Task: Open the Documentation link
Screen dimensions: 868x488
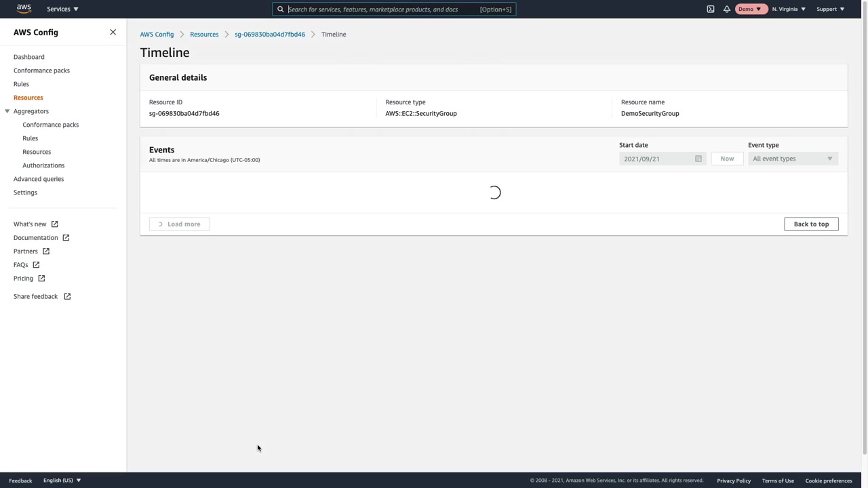Action: point(35,238)
